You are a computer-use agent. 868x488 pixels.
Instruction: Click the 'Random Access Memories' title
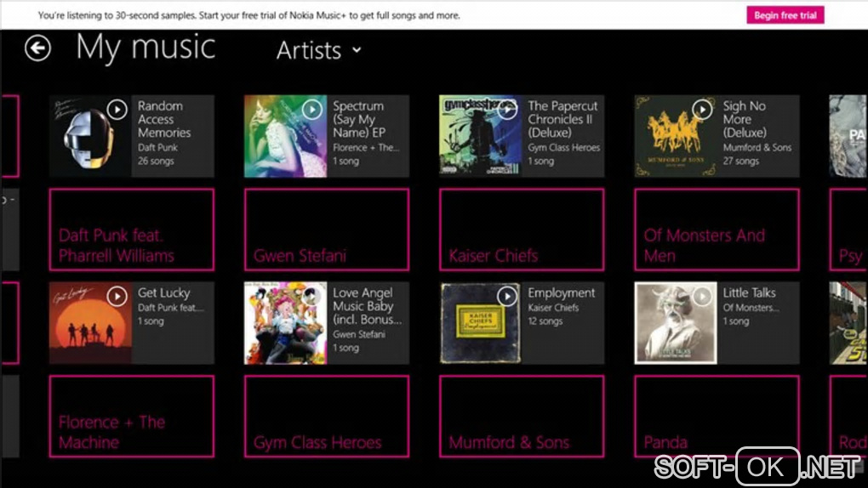[x=164, y=119]
